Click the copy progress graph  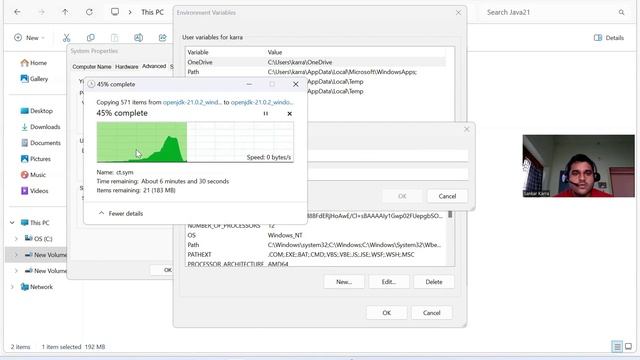[x=195, y=142]
